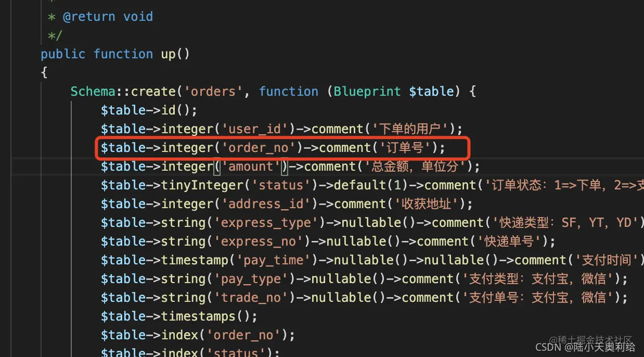This screenshot has height=357, width=644.
Task: Click the 'express_type' string column line
Action: pos(372,223)
